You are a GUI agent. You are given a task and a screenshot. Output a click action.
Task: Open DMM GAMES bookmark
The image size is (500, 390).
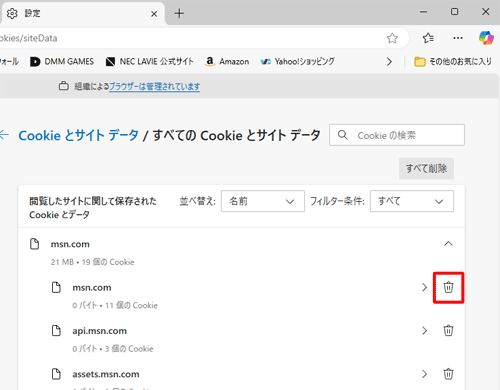tap(62, 62)
